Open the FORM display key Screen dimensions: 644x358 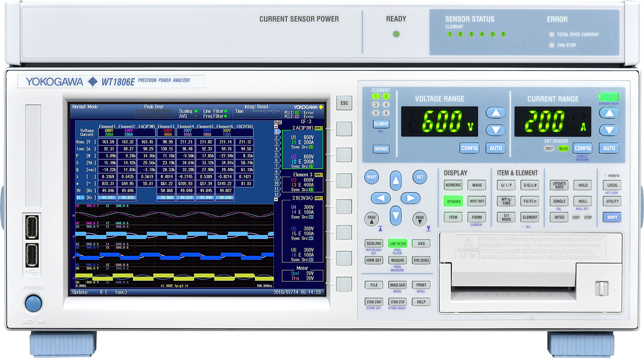(477, 217)
